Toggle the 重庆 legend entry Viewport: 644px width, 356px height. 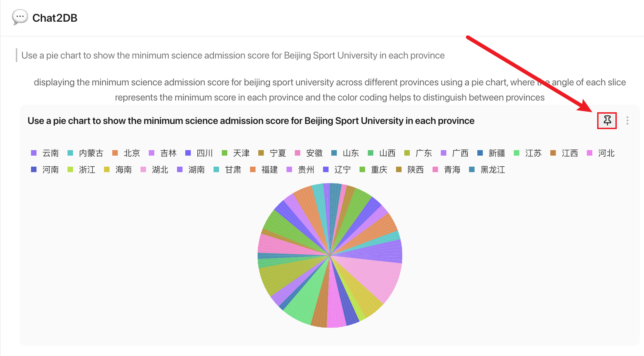(373, 169)
